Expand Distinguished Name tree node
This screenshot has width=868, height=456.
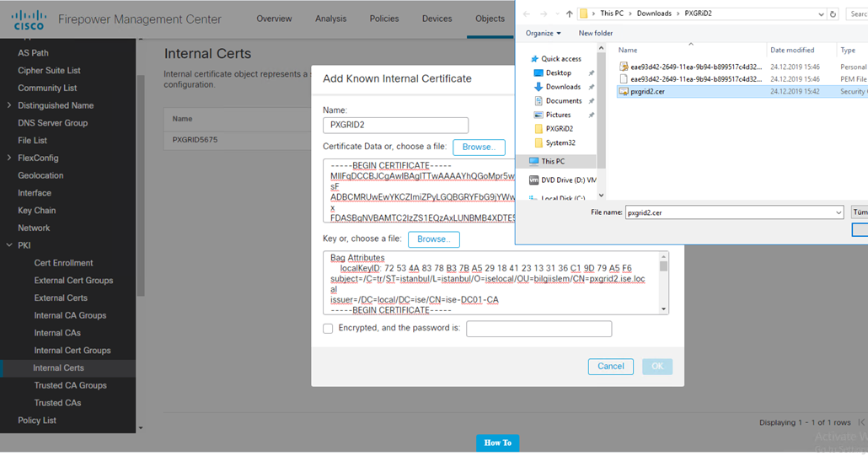click(x=9, y=105)
